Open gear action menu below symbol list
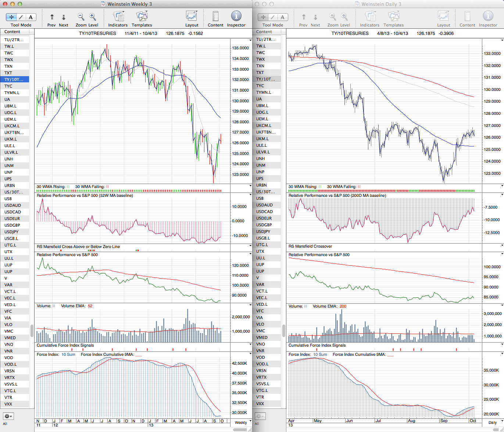The width and height of the screenshot is (504, 432). pos(8,416)
